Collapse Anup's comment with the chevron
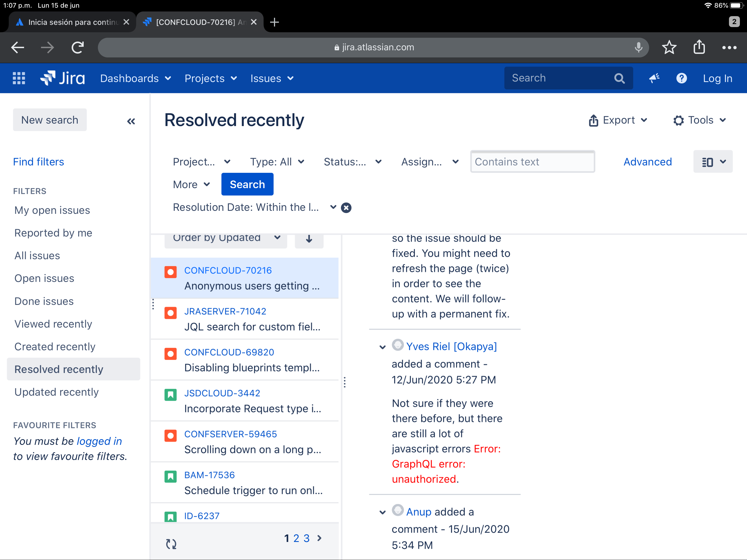This screenshot has width=747, height=560. coord(382,512)
